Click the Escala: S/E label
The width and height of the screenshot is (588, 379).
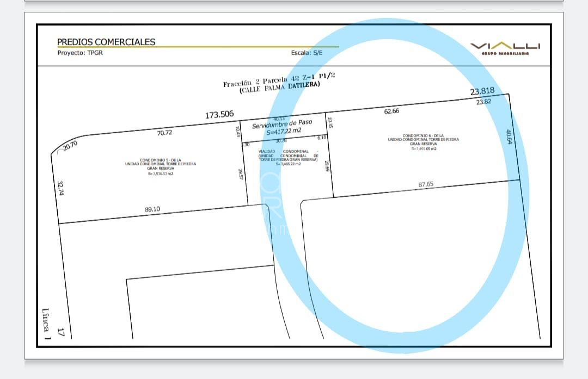(x=309, y=53)
